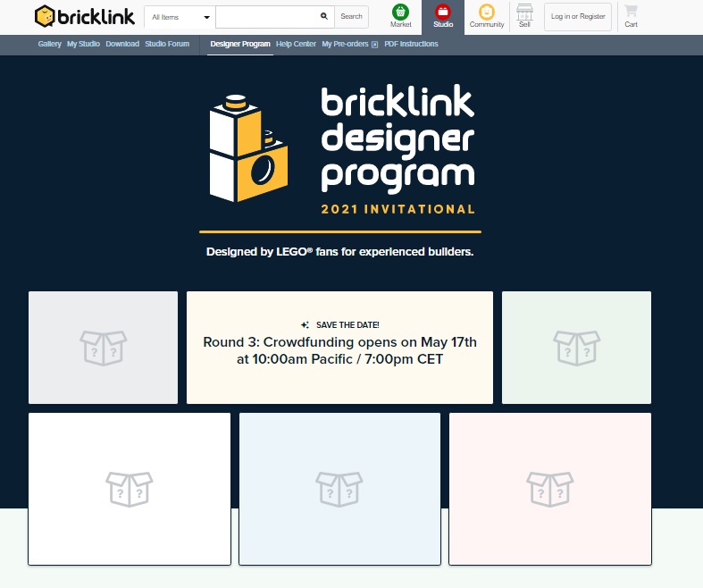
Task: Click the green mystery box card
Action: (x=576, y=348)
